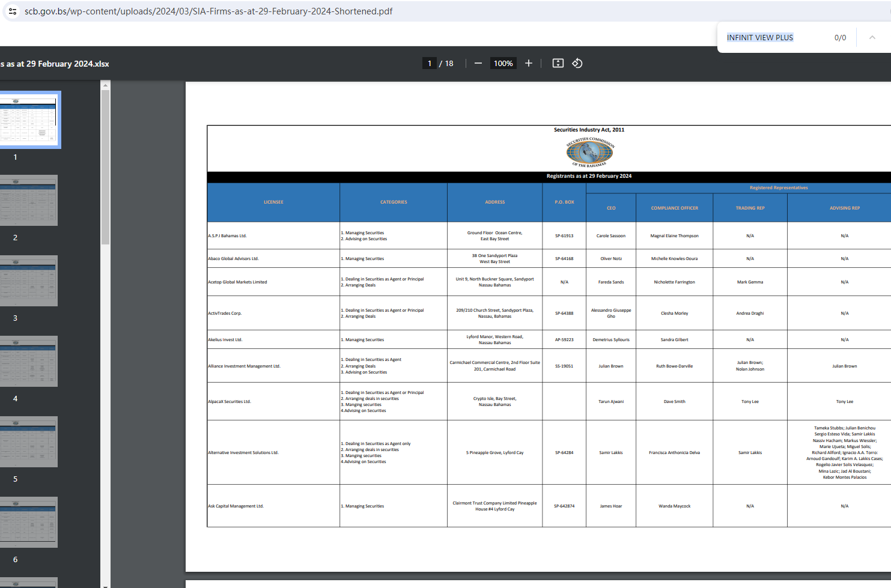Click the PDF file name title
Viewport: 891px width, 588px height.
click(x=55, y=64)
